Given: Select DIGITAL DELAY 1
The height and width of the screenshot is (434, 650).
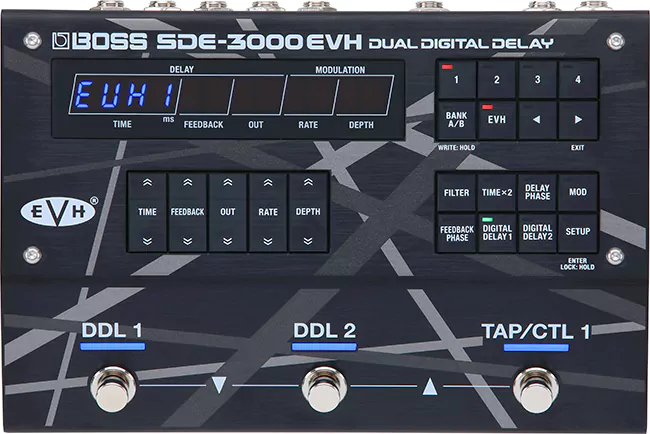Looking at the screenshot, I should coord(497,233).
